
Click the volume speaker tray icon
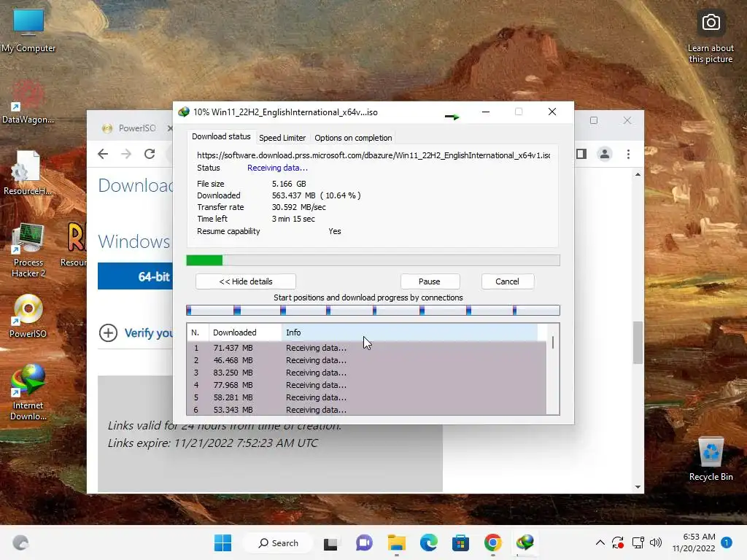(x=656, y=542)
